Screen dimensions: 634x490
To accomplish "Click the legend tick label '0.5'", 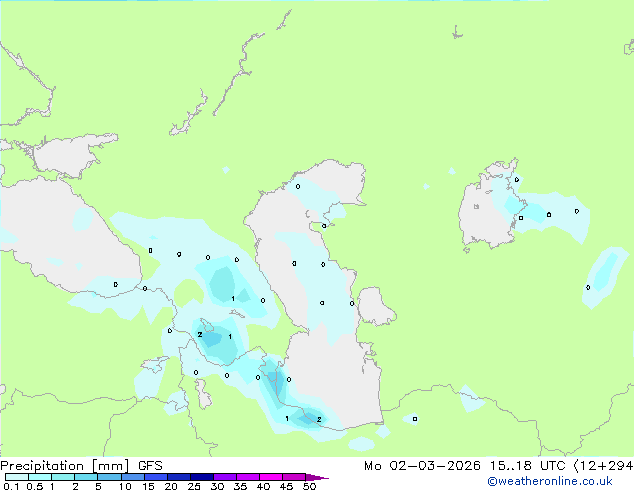I will tap(35, 486).
